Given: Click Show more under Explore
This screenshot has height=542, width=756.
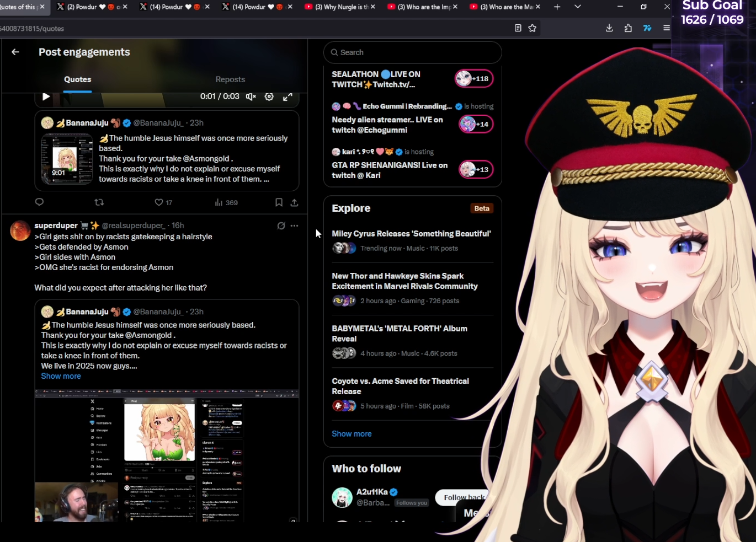Looking at the screenshot, I should click(352, 434).
